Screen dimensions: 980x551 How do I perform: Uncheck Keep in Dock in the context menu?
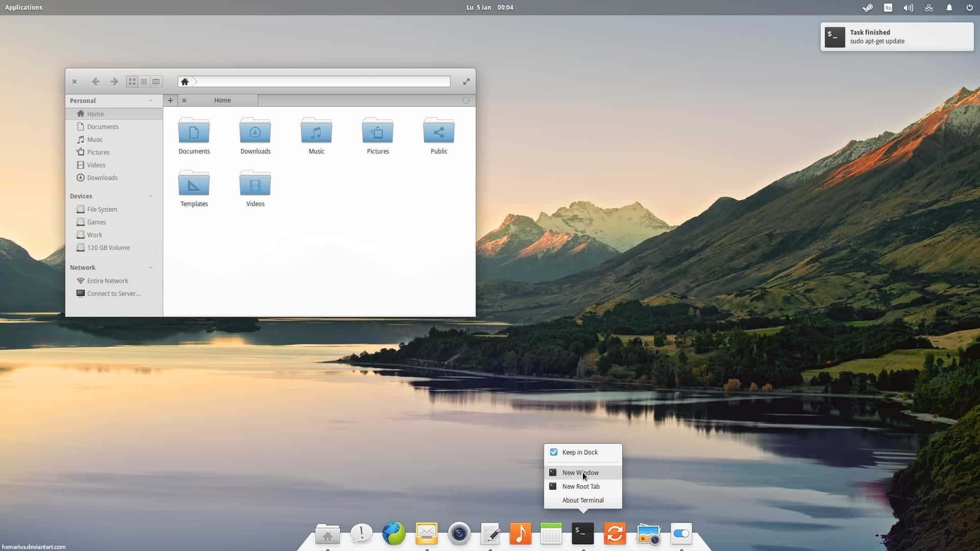pos(554,452)
